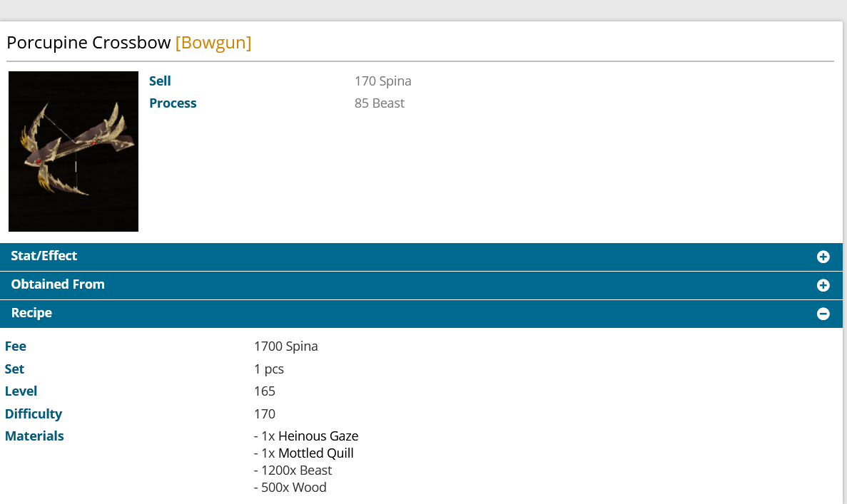This screenshot has height=504, width=847.
Task: Click the 170 Spina sell value
Action: [382, 81]
